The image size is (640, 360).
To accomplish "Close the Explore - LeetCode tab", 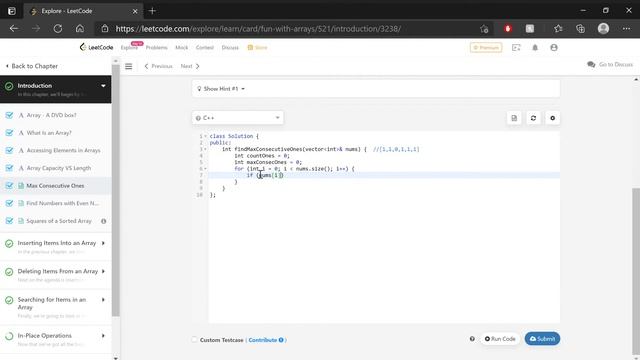I will pyautogui.click(x=135, y=11).
